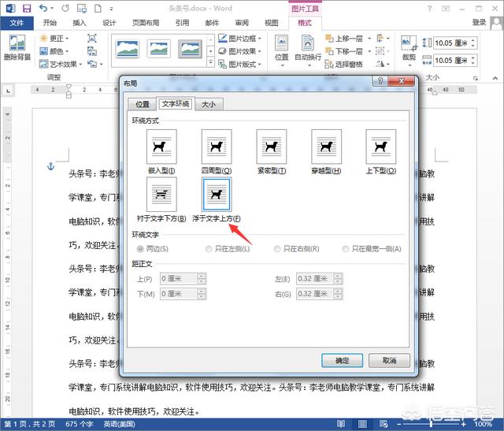Click the compress pictures icon
This screenshot has height=431, width=504.
point(92,39)
